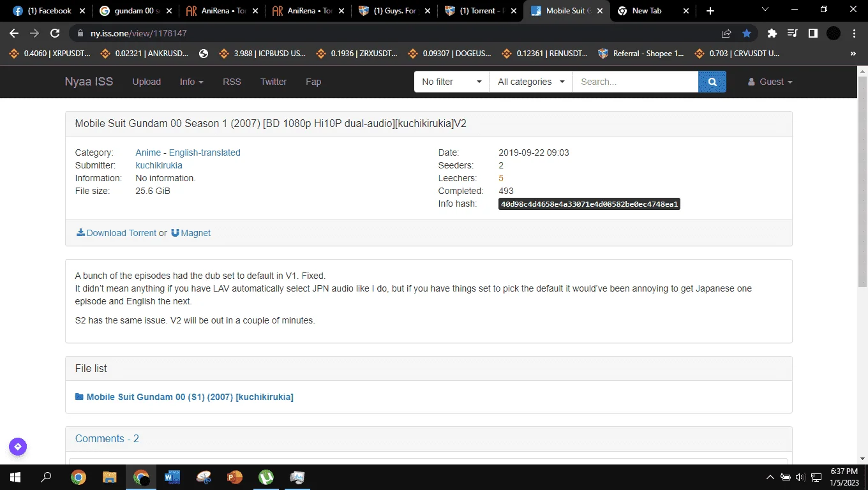
Task: Open the Twitter navbar link
Action: (273, 82)
